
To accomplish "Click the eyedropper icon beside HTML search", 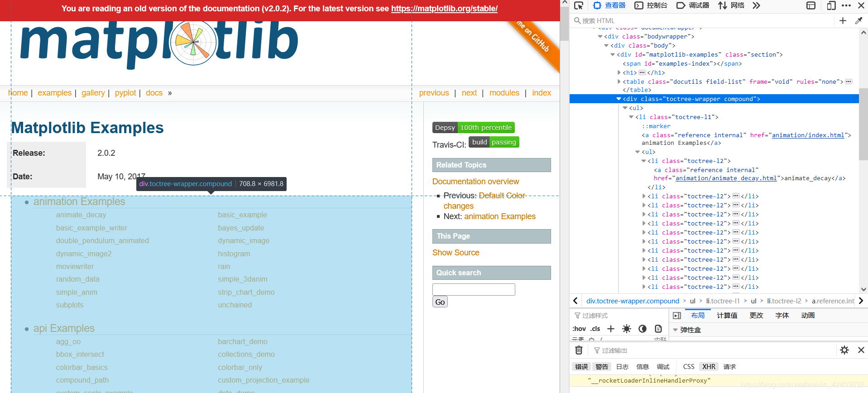I will pos(858,20).
